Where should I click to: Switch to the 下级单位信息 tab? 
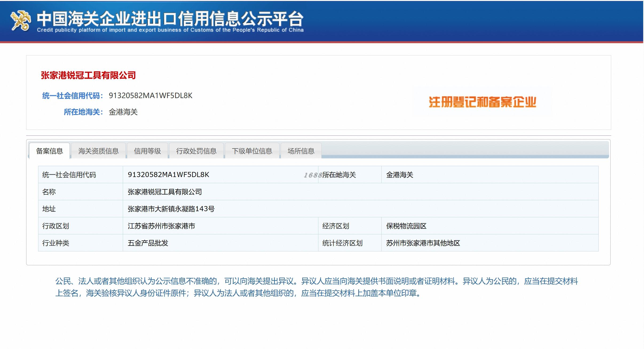click(x=252, y=151)
